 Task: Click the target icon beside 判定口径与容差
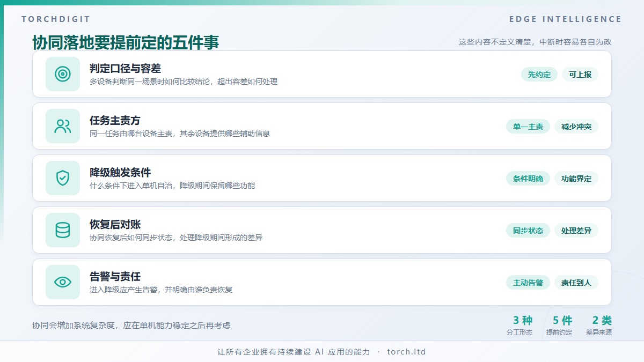63,74
